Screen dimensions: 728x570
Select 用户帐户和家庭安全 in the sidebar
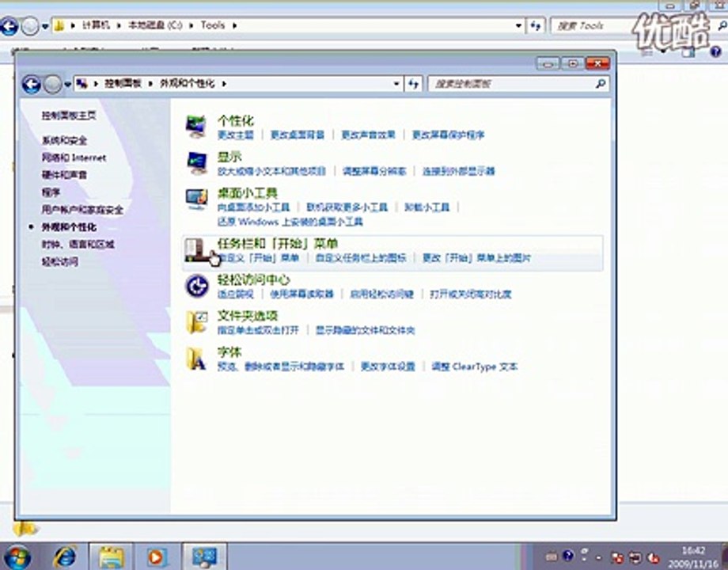[82, 210]
